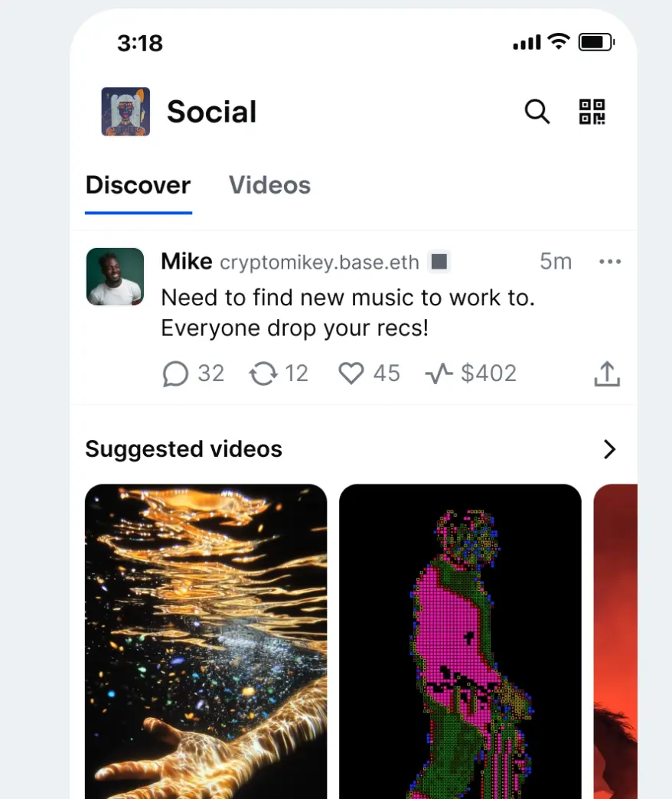
Task: Open the search magnifier icon
Action: 537,112
